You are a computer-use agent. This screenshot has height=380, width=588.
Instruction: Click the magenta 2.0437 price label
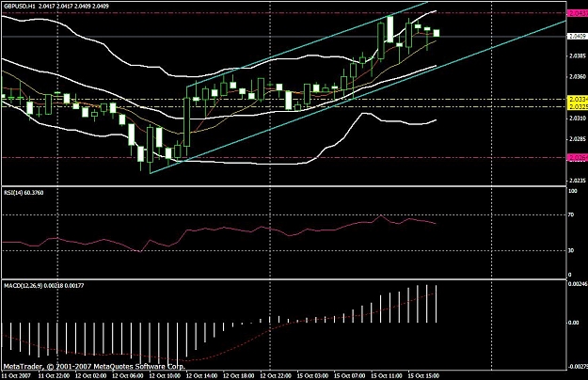click(578, 13)
